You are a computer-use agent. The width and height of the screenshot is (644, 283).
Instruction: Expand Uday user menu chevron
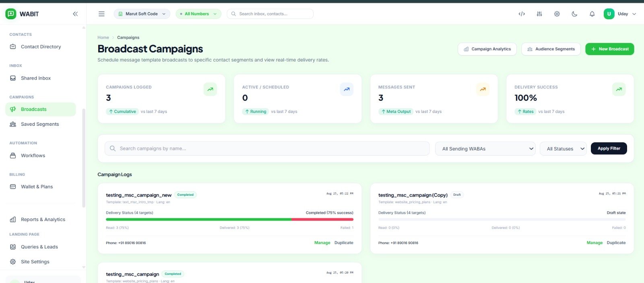[634, 14]
